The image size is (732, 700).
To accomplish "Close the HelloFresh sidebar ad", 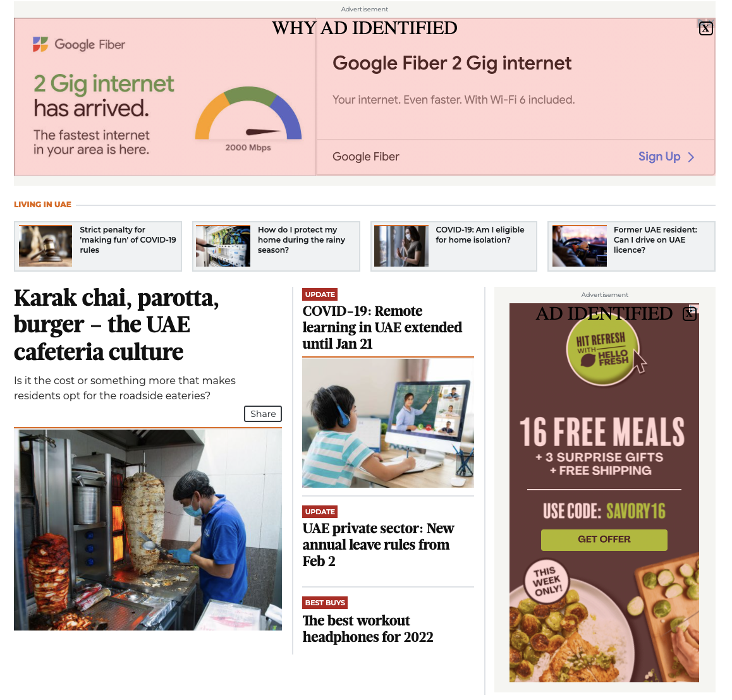I will 690,314.
